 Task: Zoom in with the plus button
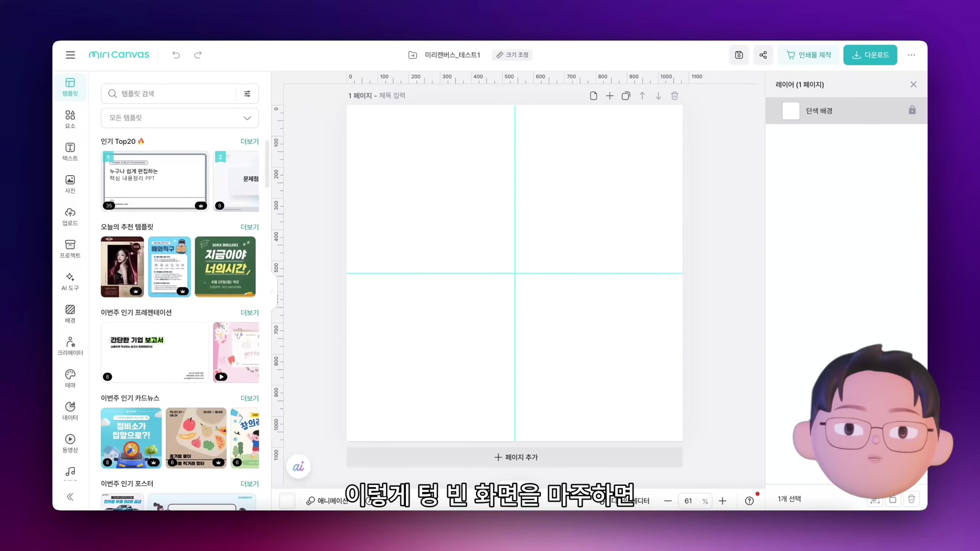point(722,501)
